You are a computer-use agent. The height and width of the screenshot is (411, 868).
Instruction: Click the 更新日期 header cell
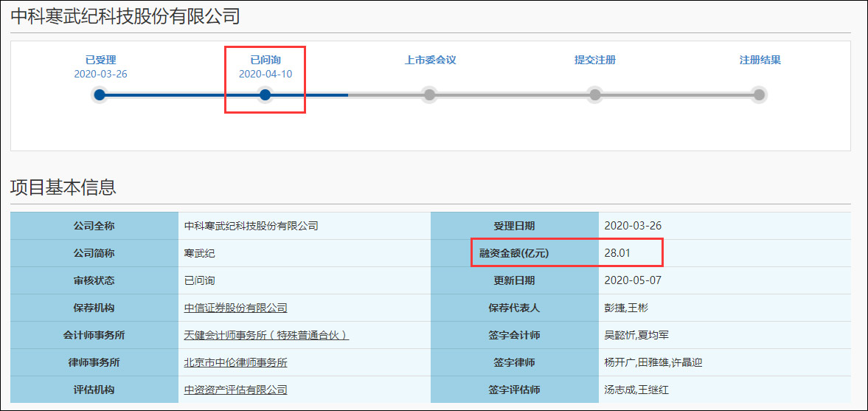514,280
